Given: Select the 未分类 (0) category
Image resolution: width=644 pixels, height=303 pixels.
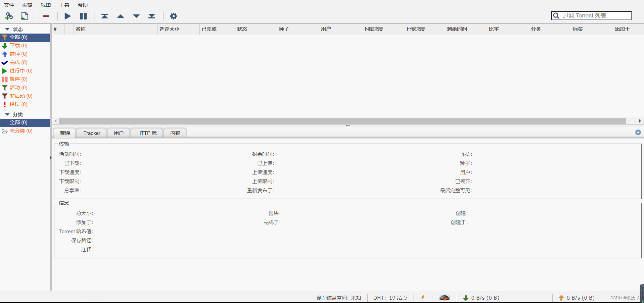Looking at the screenshot, I should pyautogui.click(x=25, y=131).
